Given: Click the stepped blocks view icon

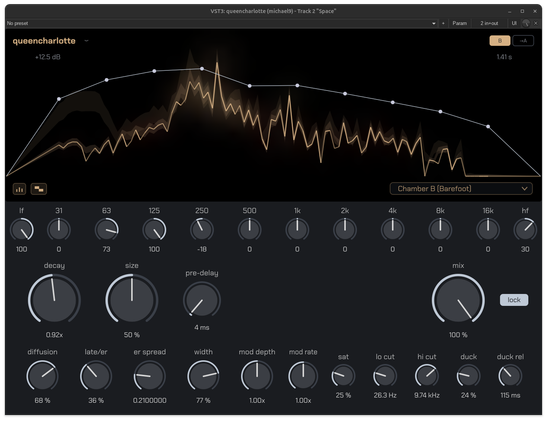Looking at the screenshot, I should [39, 189].
